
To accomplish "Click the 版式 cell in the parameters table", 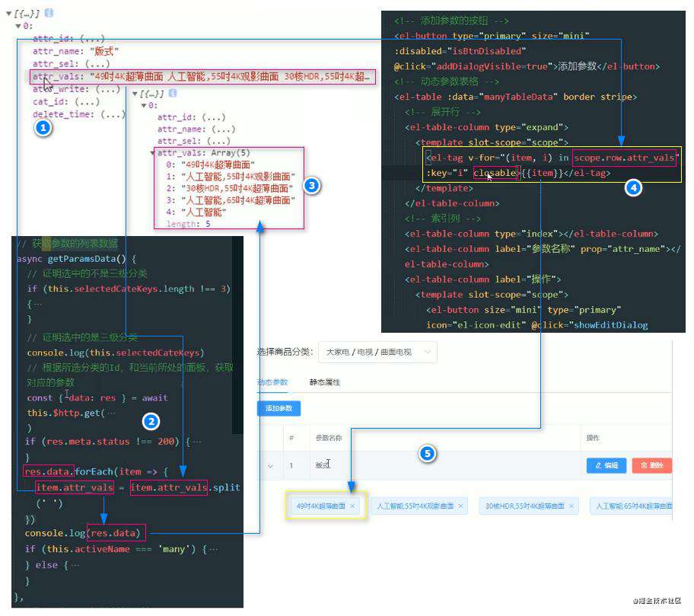I will (x=322, y=465).
